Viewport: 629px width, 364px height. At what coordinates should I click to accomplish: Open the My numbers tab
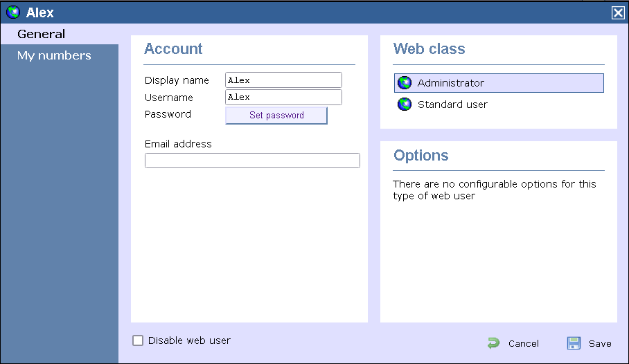54,55
